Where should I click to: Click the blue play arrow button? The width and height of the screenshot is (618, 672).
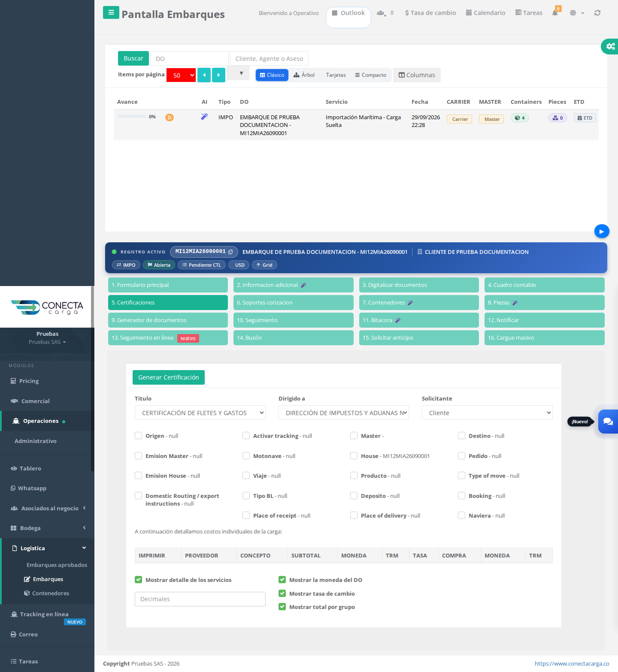point(602,232)
